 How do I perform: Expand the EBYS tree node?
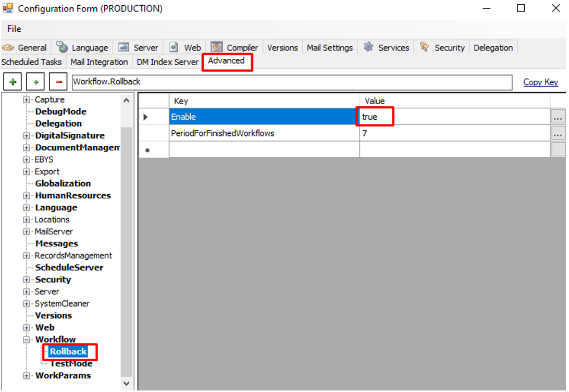(x=27, y=159)
